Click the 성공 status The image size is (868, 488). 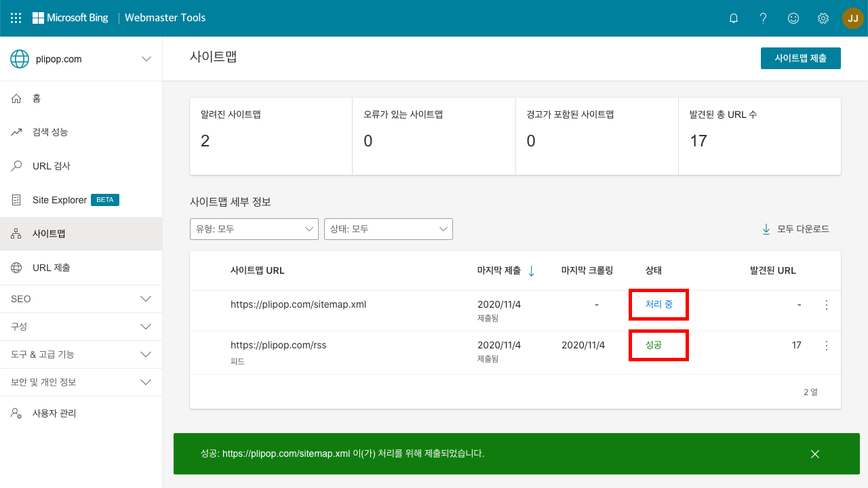(x=654, y=345)
